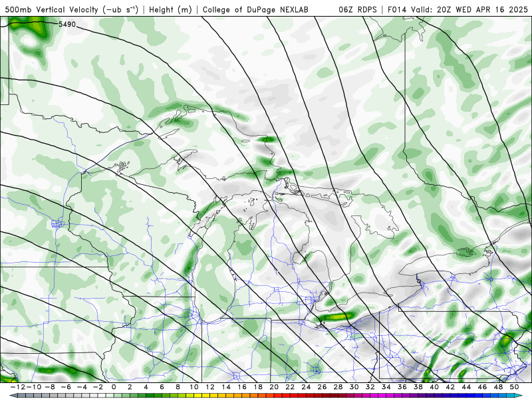Click the 10 value on the color scale
The image size is (532, 399).
(x=194, y=387)
